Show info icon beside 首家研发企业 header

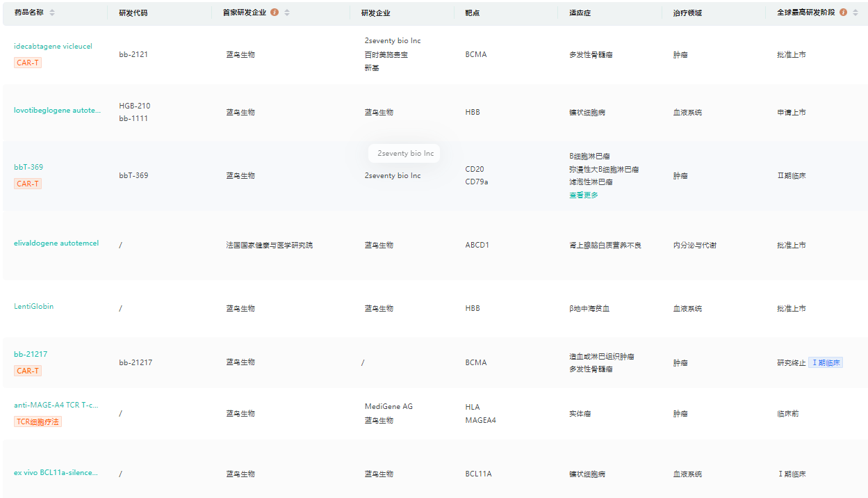(275, 13)
